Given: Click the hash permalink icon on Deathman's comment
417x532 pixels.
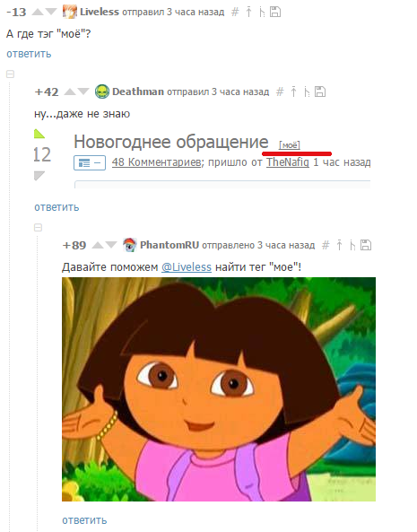Looking at the screenshot, I should [x=280, y=92].
